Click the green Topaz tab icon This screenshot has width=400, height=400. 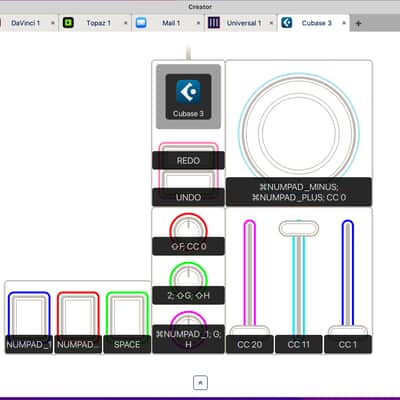click(68, 23)
